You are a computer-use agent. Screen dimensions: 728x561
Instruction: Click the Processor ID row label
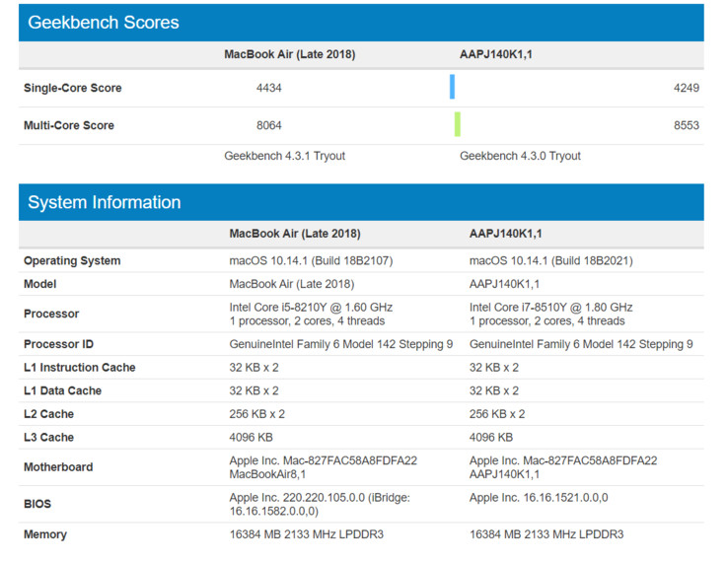[58, 344]
